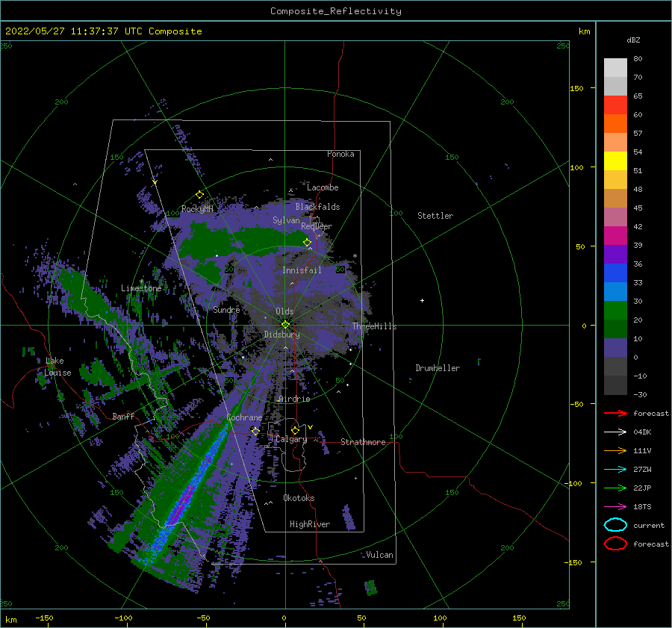Click the 'Limestone' map label
Image resolution: width=672 pixels, height=628 pixels.
pos(141,288)
